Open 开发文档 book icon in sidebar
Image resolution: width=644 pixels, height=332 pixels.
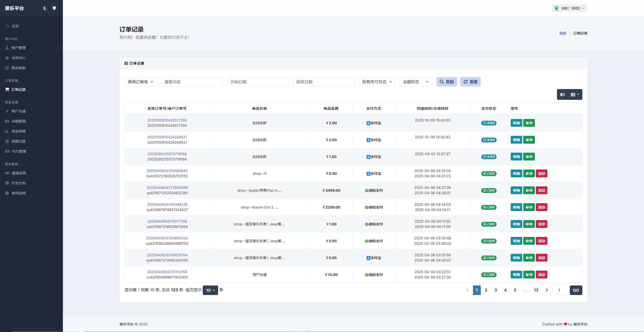(x=7, y=183)
